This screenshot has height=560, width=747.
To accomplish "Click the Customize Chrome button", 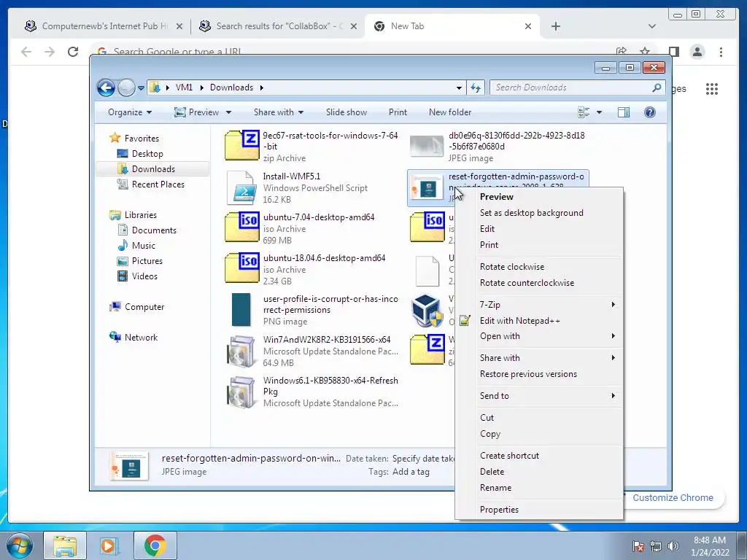I will [673, 497].
